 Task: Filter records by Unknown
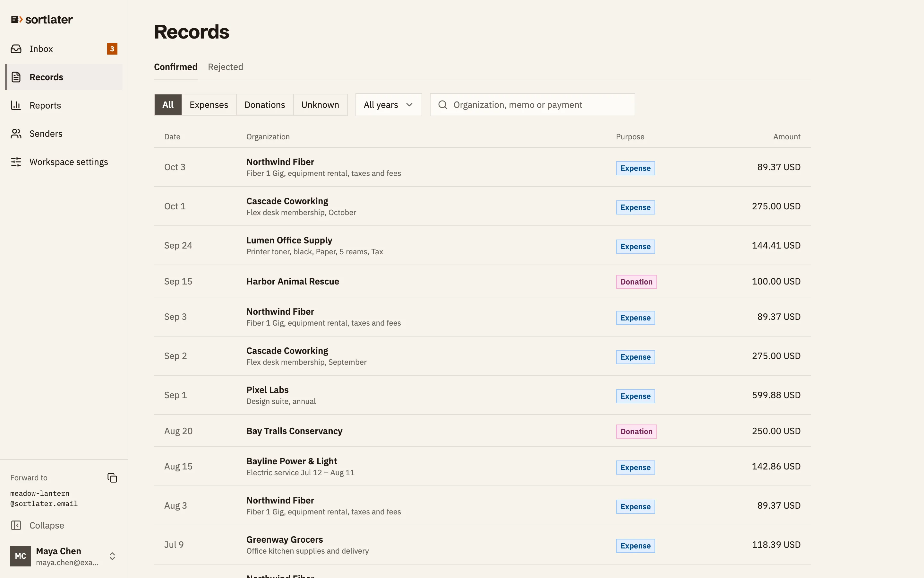(x=320, y=105)
